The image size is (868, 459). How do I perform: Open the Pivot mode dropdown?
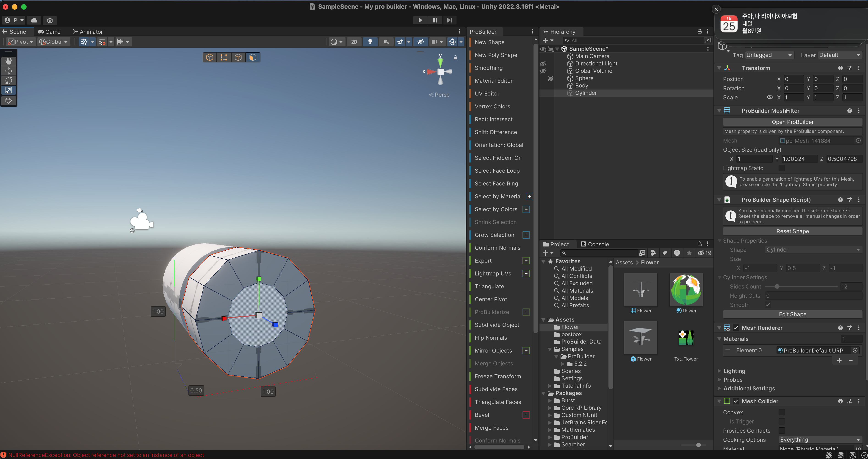click(x=21, y=42)
